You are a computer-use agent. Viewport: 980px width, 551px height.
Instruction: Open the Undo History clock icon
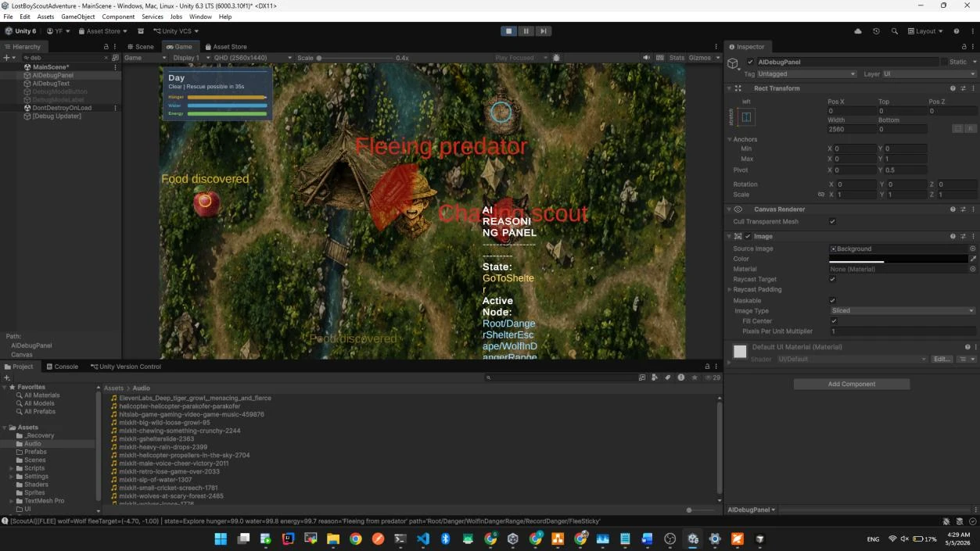click(x=876, y=31)
